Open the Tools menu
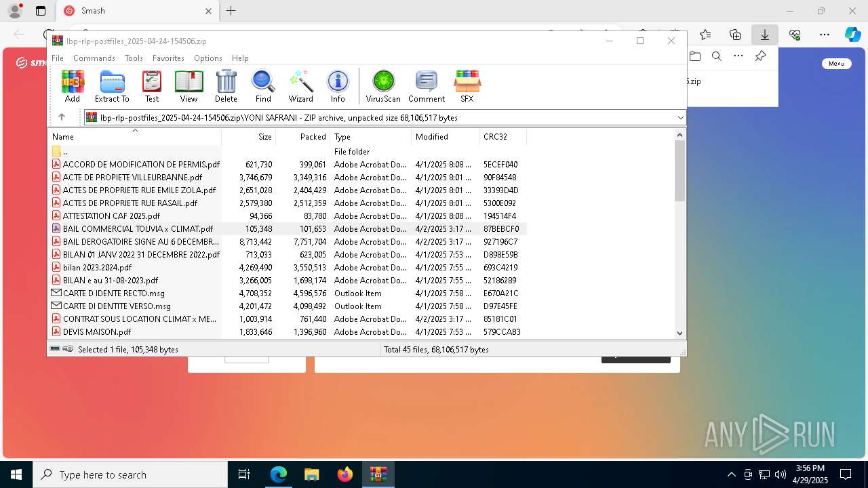 click(x=134, y=58)
